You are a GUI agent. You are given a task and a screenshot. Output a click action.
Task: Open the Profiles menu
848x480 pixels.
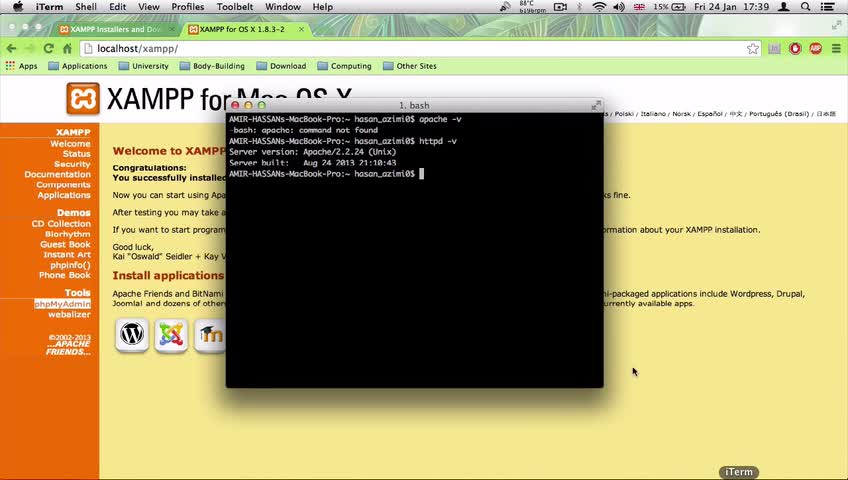(x=188, y=7)
